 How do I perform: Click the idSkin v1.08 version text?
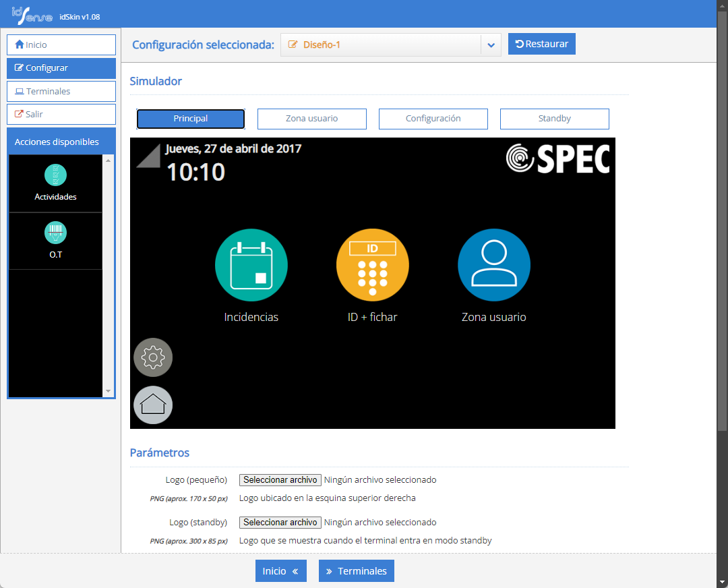(x=80, y=17)
